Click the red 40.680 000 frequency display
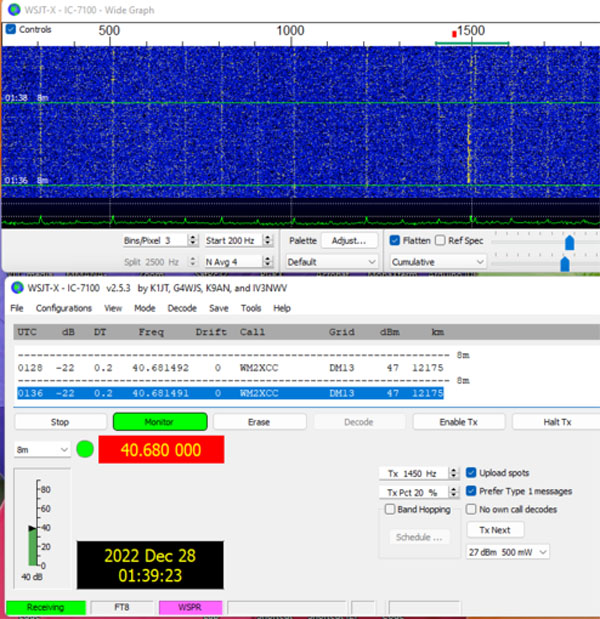The width and height of the screenshot is (600, 619). pyautogui.click(x=161, y=450)
